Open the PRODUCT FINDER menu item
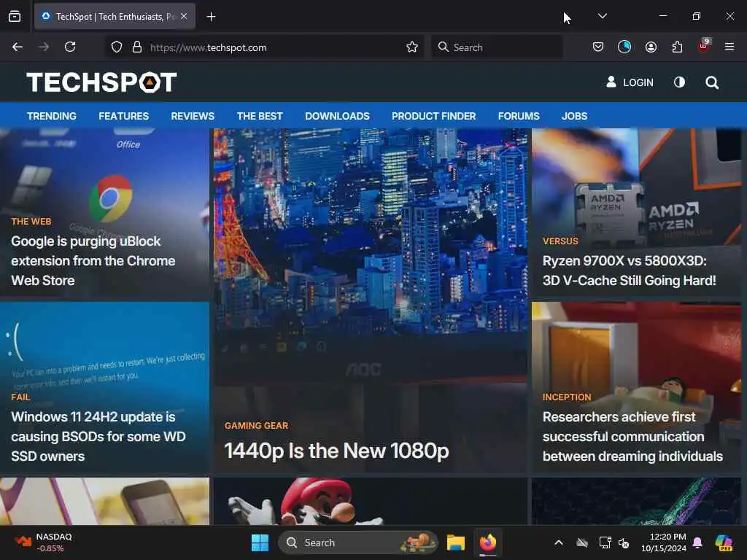The height and width of the screenshot is (560, 747). coord(433,116)
